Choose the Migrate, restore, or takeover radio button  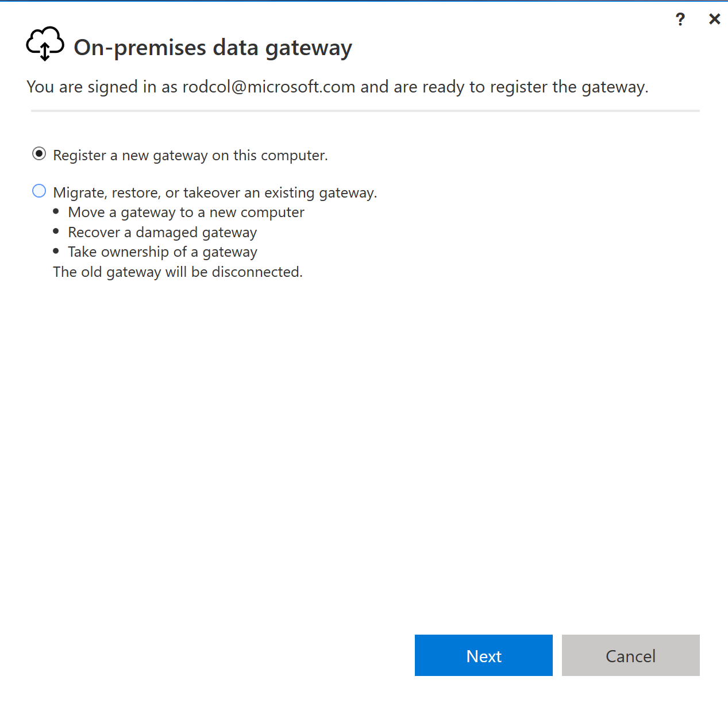[x=39, y=191]
